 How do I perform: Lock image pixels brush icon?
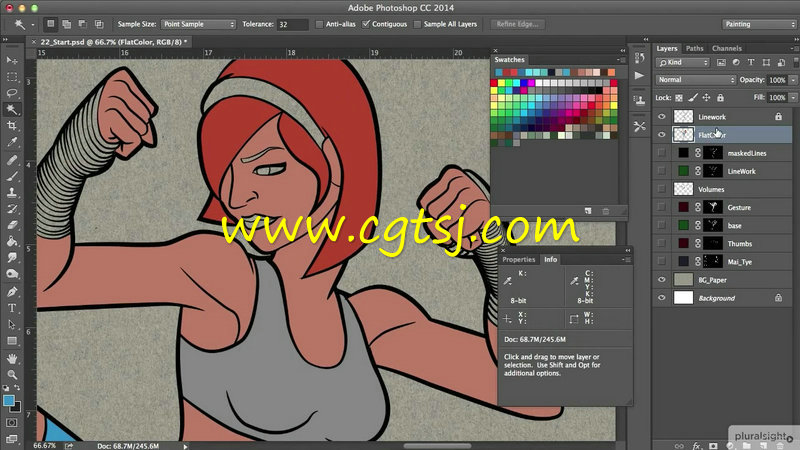point(692,97)
